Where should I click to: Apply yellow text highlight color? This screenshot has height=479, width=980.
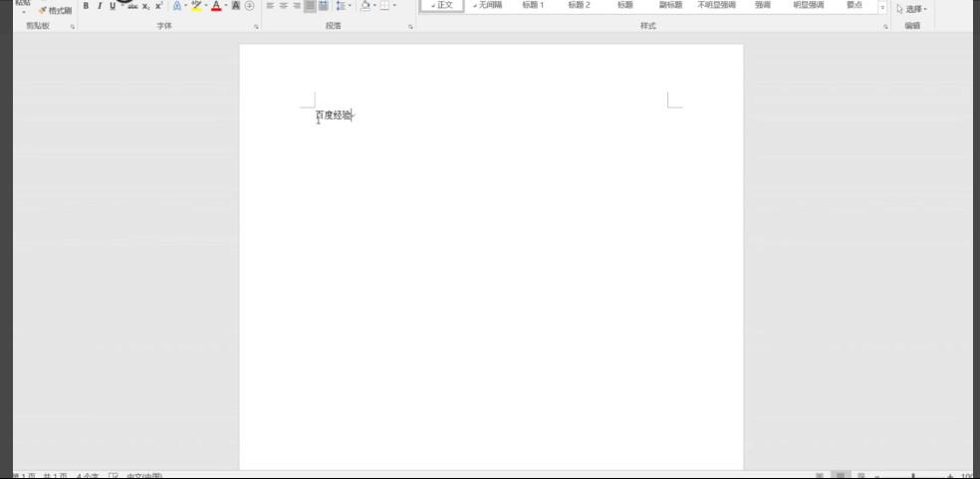pyautogui.click(x=196, y=6)
